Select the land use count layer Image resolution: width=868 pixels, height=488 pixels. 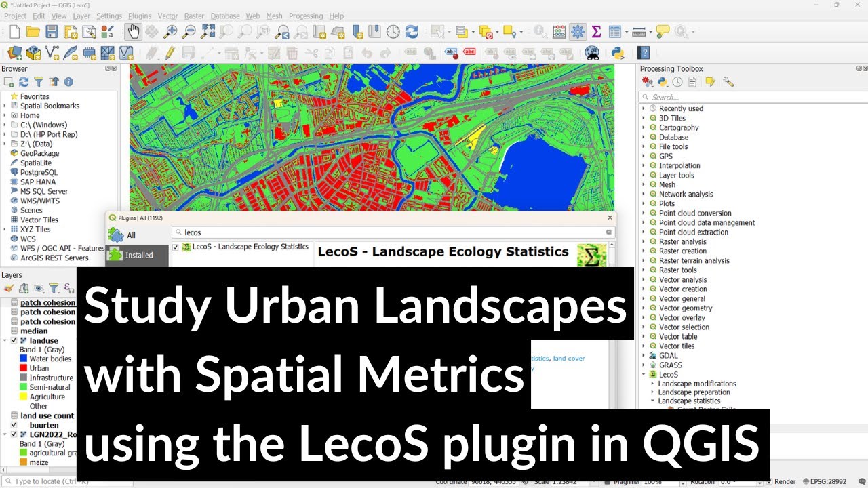(47, 415)
